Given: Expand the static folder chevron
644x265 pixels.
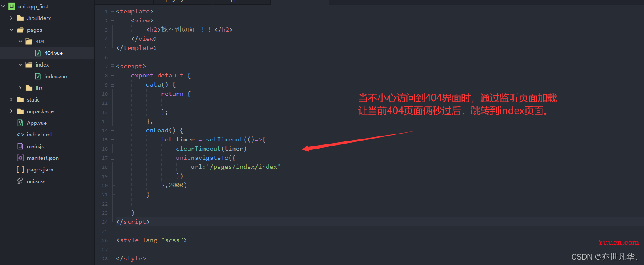Looking at the screenshot, I should [x=12, y=100].
